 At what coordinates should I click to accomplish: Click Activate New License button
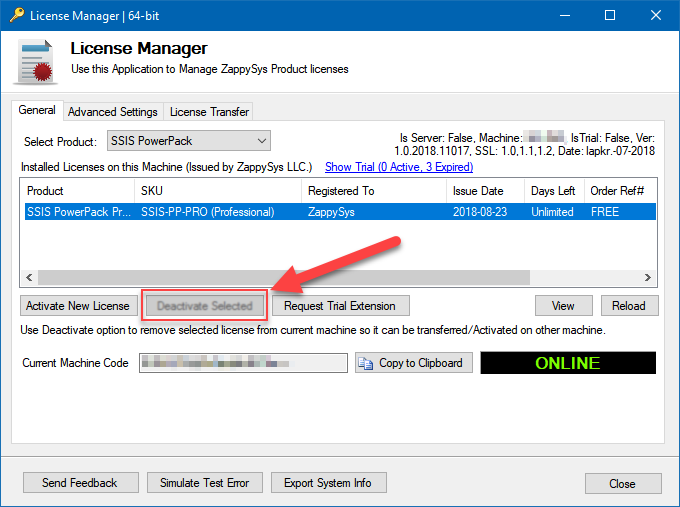(78, 306)
